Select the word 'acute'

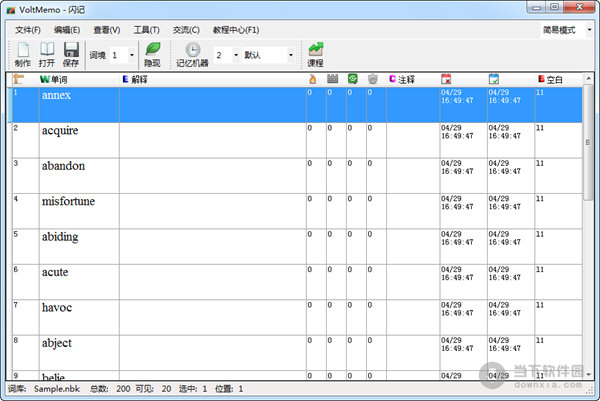(x=55, y=272)
